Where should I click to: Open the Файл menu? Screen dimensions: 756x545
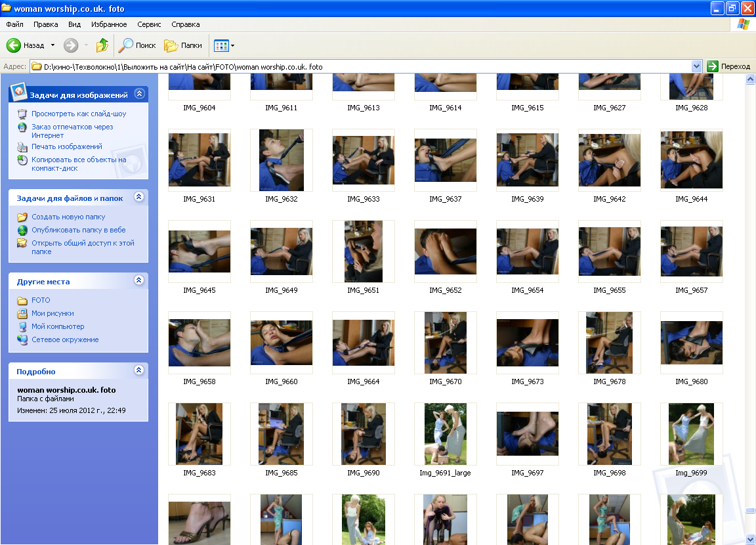tap(15, 24)
